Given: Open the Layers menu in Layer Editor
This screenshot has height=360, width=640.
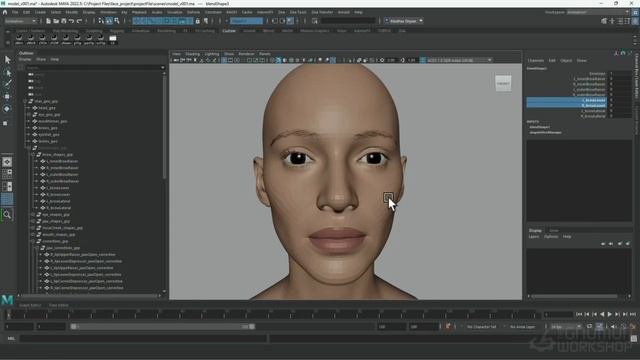Looking at the screenshot, I should pos(534,237).
